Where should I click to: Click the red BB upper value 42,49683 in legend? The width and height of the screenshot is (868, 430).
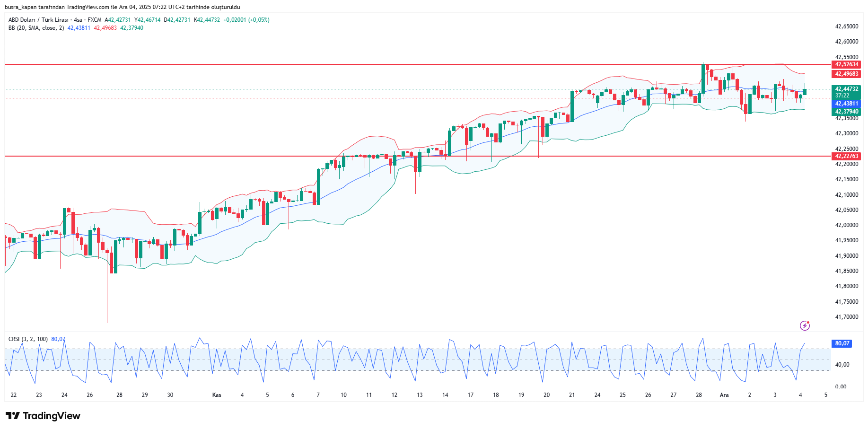click(105, 28)
